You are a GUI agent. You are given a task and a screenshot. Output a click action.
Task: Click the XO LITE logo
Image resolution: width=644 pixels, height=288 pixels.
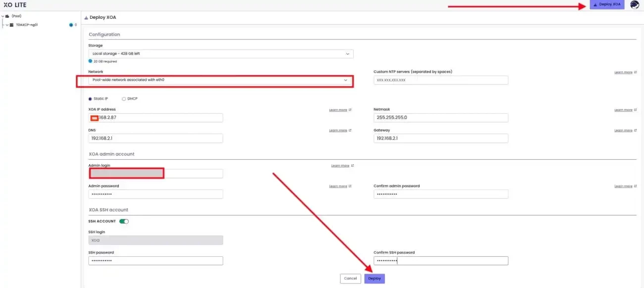(x=15, y=5)
